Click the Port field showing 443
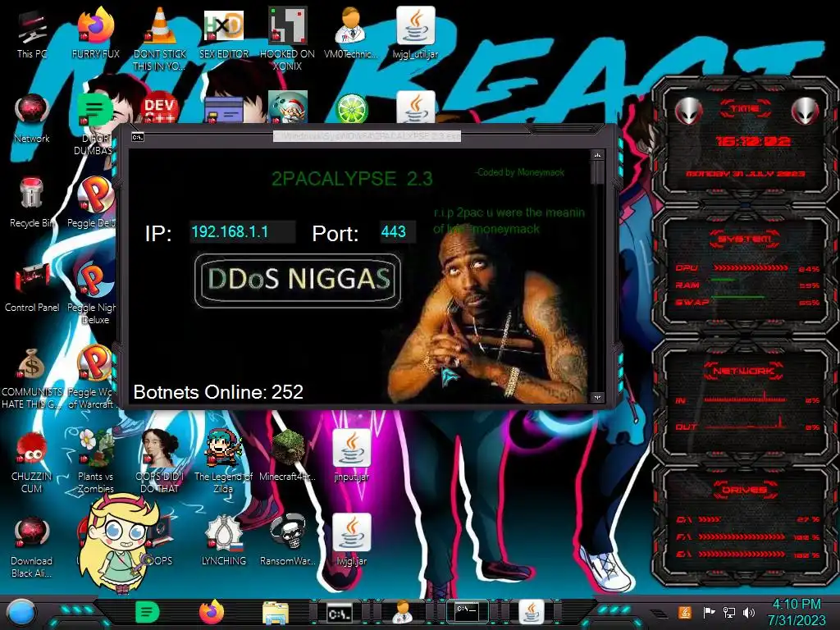The height and width of the screenshot is (630, 840). click(x=398, y=232)
